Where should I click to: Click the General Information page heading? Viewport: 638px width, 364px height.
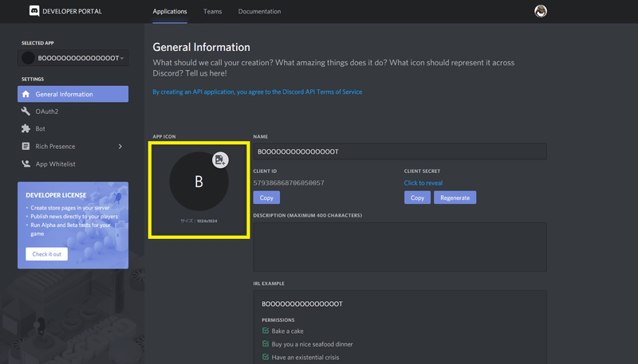(x=202, y=47)
